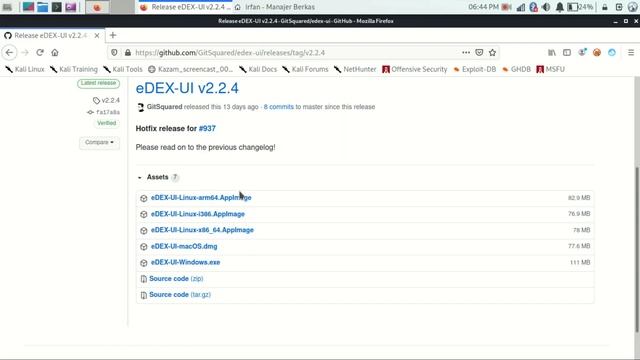This screenshot has width=640, height=360.
Task: Click package icon beside macOS.dmg
Action: tap(144, 247)
